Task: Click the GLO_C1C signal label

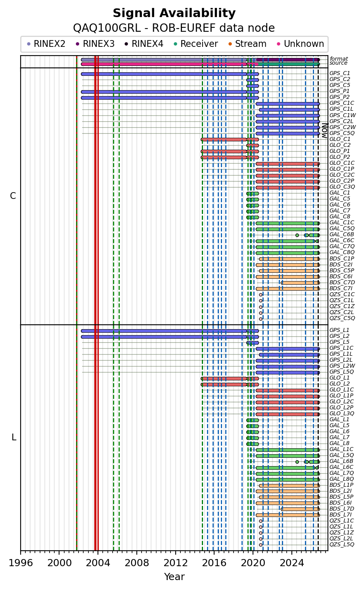Action: coord(342,163)
